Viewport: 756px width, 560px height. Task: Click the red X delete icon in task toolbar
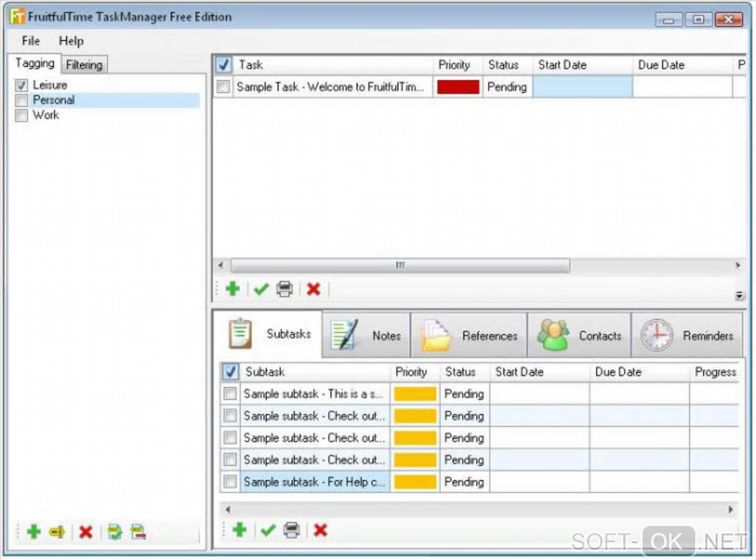pos(314,289)
